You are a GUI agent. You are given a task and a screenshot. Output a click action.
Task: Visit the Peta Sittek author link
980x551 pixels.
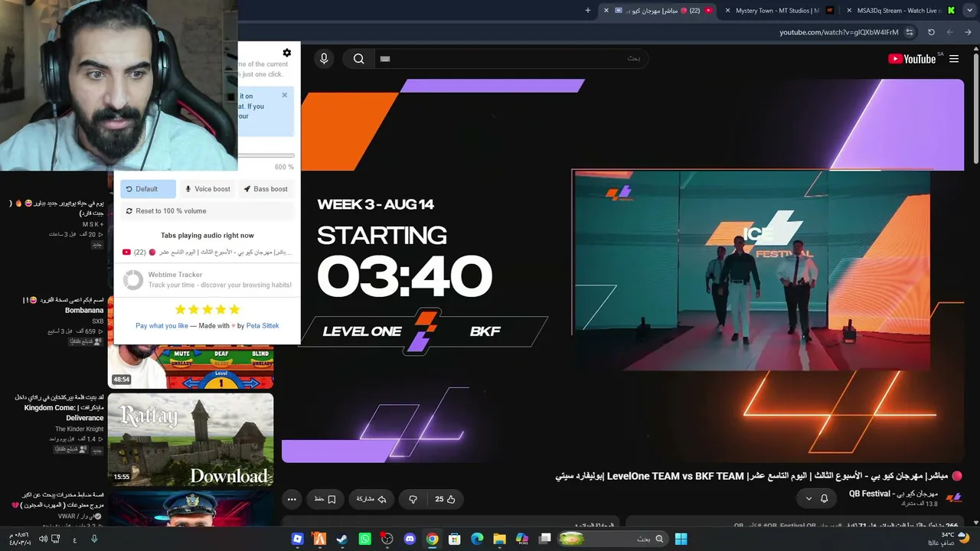(263, 326)
